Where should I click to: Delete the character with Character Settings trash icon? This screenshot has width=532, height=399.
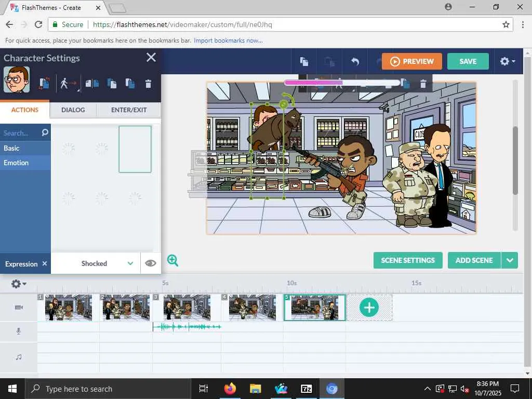pos(148,84)
